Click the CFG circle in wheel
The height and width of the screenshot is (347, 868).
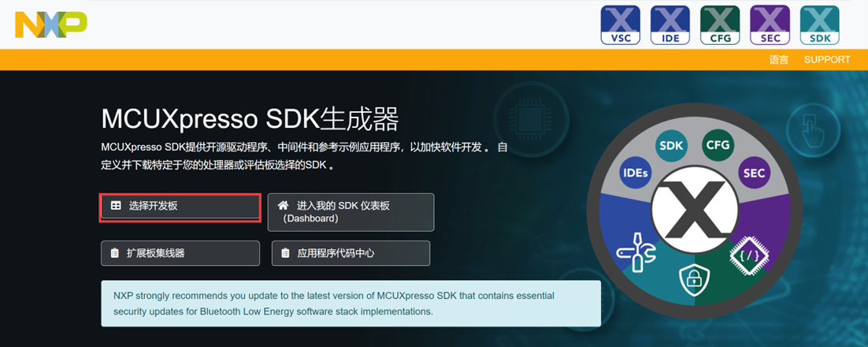click(718, 145)
